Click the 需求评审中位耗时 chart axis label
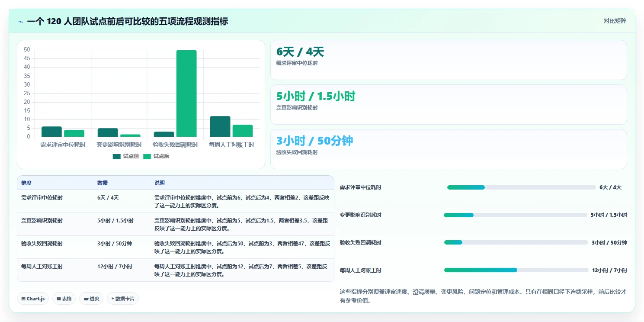Viewport: 644px width, 322px height. pyautogui.click(x=63, y=145)
